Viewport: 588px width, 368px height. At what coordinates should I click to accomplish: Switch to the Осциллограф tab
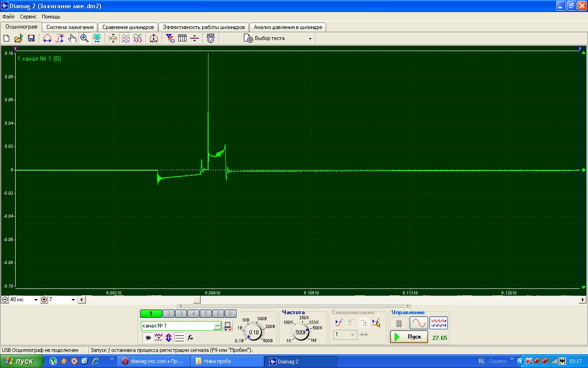21,27
